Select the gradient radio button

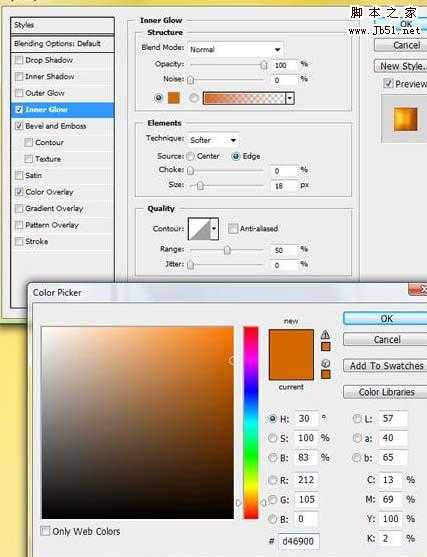194,98
